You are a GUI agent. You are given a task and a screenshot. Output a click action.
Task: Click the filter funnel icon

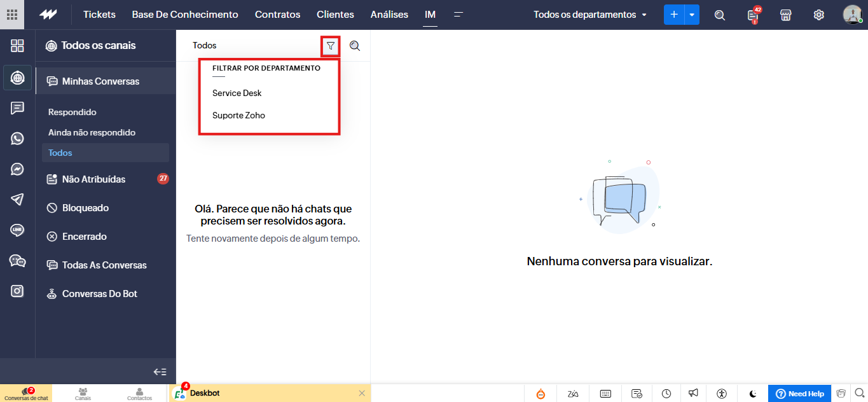[x=330, y=46]
